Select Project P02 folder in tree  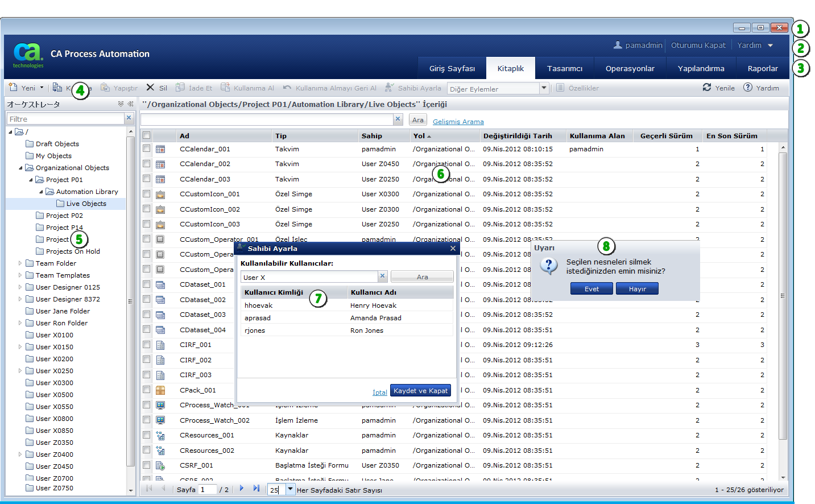pos(64,216)
